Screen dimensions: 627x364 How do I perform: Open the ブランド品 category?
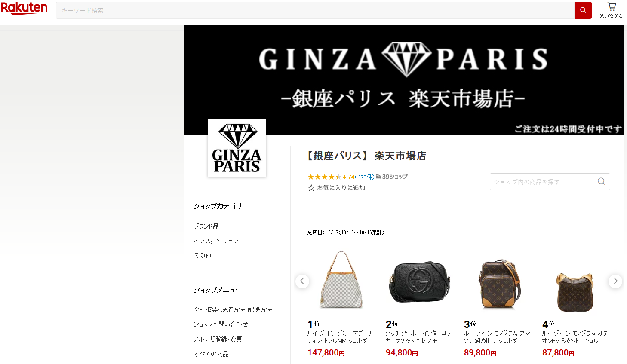pos(206,226)
